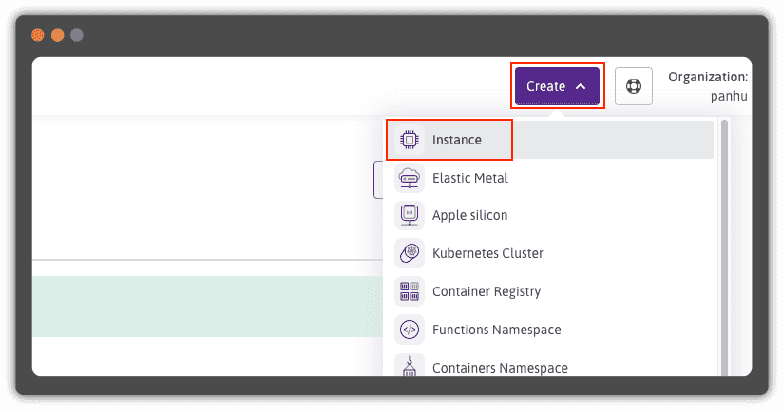Click the Elastic Metal server icon
Viewport: 784px width, 411px height.
[x=409, y=178]
